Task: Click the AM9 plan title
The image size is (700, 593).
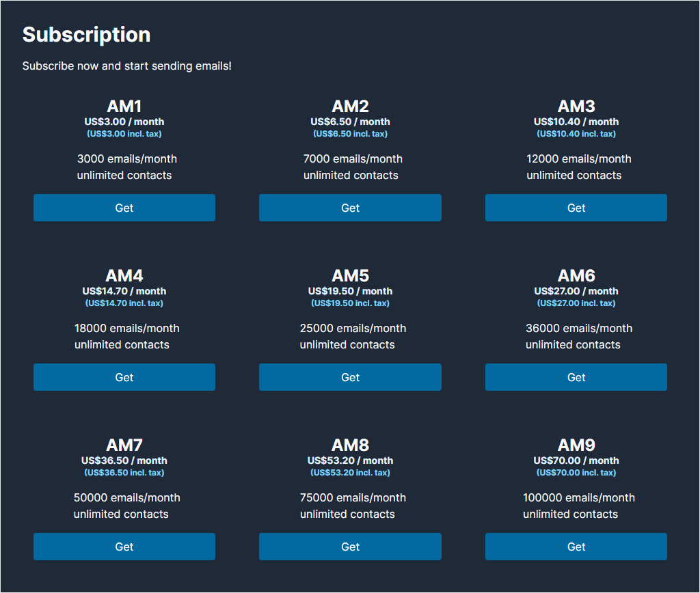Action: click(x=576, y=445)
